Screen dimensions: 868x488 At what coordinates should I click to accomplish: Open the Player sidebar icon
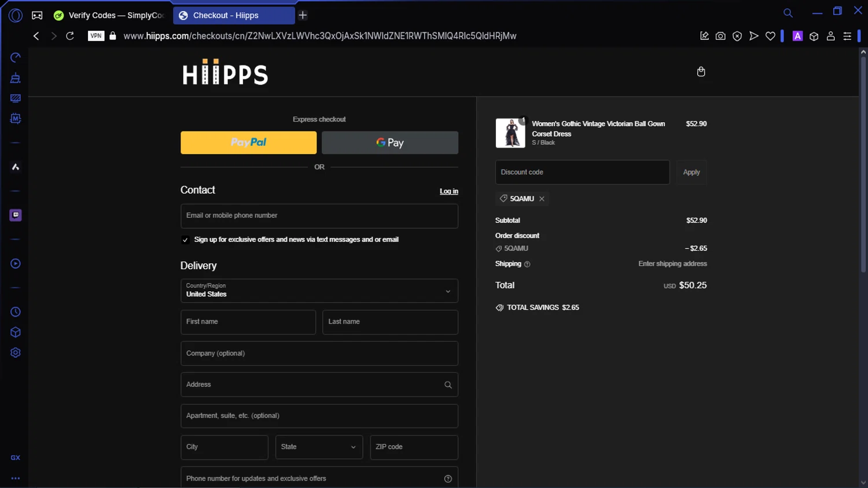[16, 263]
